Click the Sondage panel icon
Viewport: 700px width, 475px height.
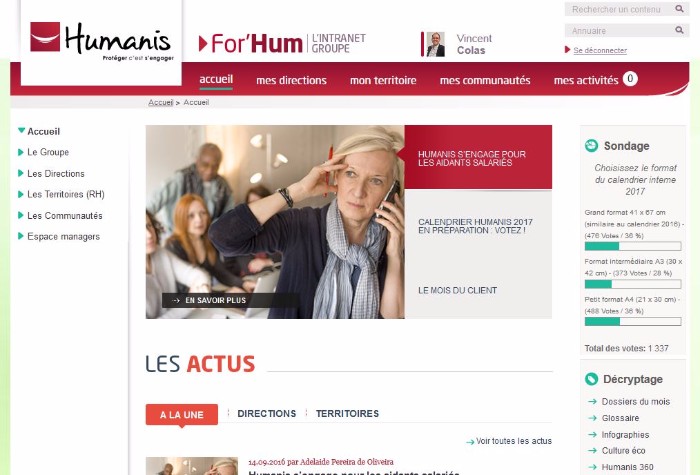click(x=591, y=146)
